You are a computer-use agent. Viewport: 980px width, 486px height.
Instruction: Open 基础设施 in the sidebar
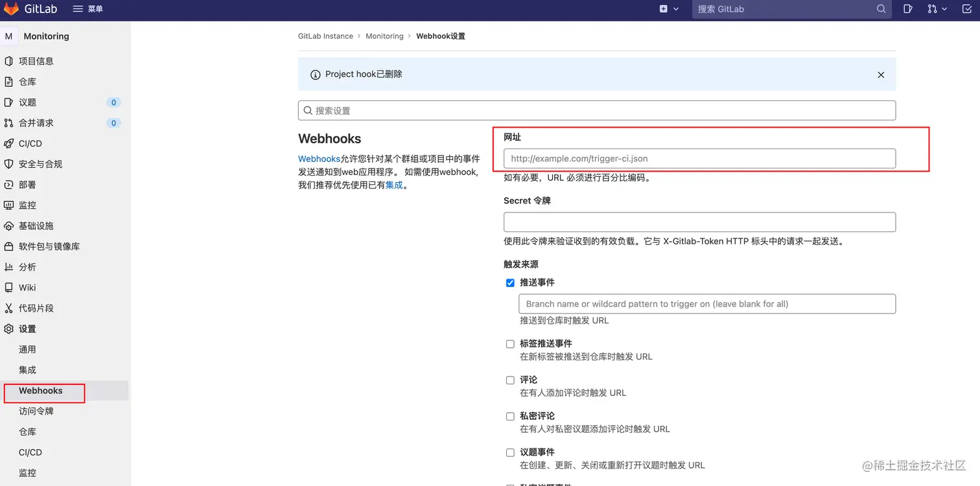pyautogui.click(x=36, y=226)
